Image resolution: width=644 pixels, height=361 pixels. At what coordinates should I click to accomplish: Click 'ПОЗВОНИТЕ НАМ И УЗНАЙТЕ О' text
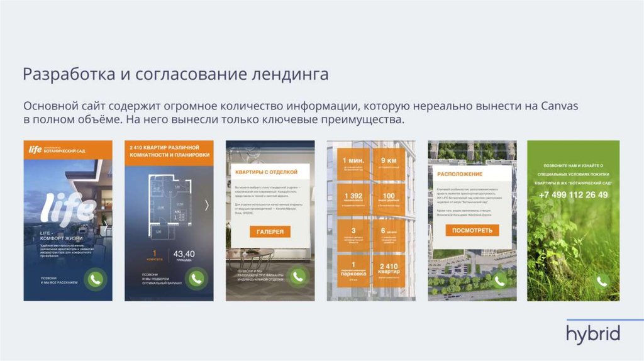click(x=574, y=165)
